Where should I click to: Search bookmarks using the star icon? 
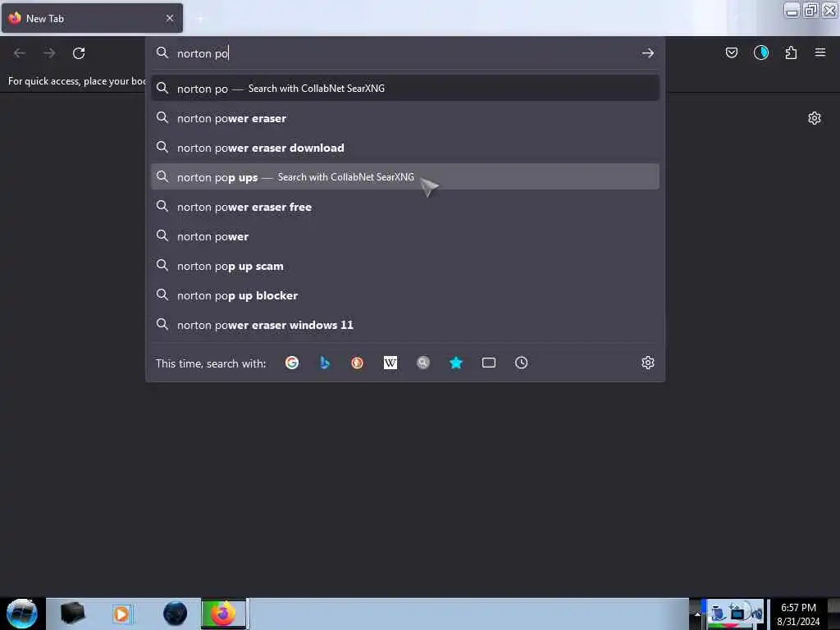(456, 363)
